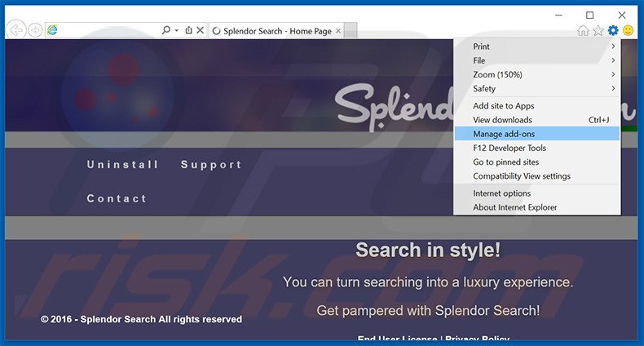Screen dimensions: 644x346
Task: Open Compatibility View settings
Action: click(x=537, y=176)
